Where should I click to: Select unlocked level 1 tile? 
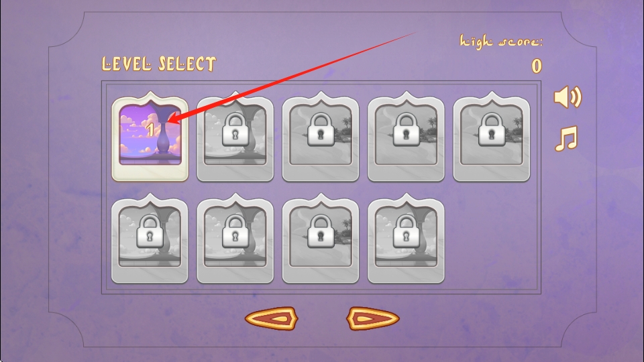pos(150,137)
